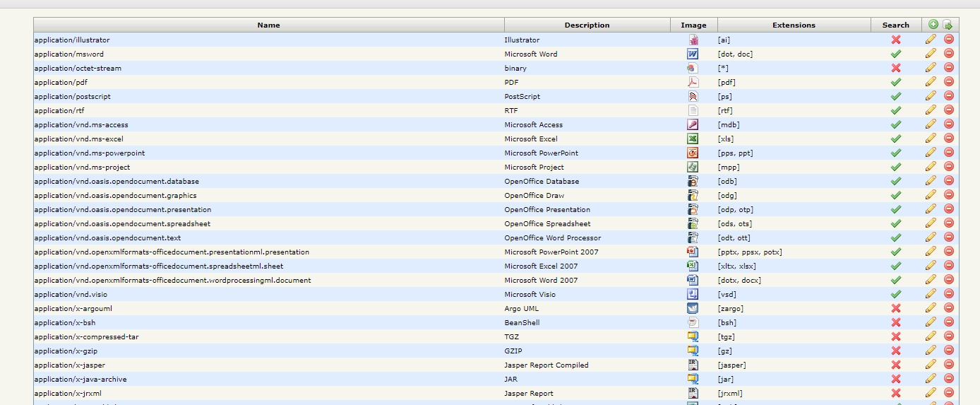Screen dimensions: 980x405
Task: Delete the application/msword entry
Action: [x=949, y=54]
